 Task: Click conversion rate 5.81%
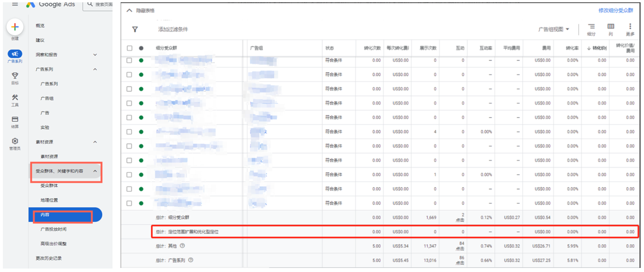point(572,260)
